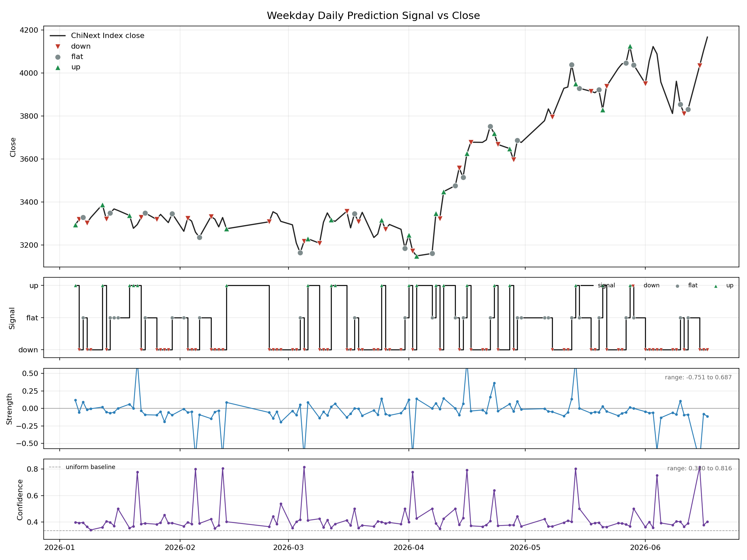This screenshot has height=560, width=747.
Task: Click the 2026-01 date label on x-axis
Action: click(x=60, y=548)
